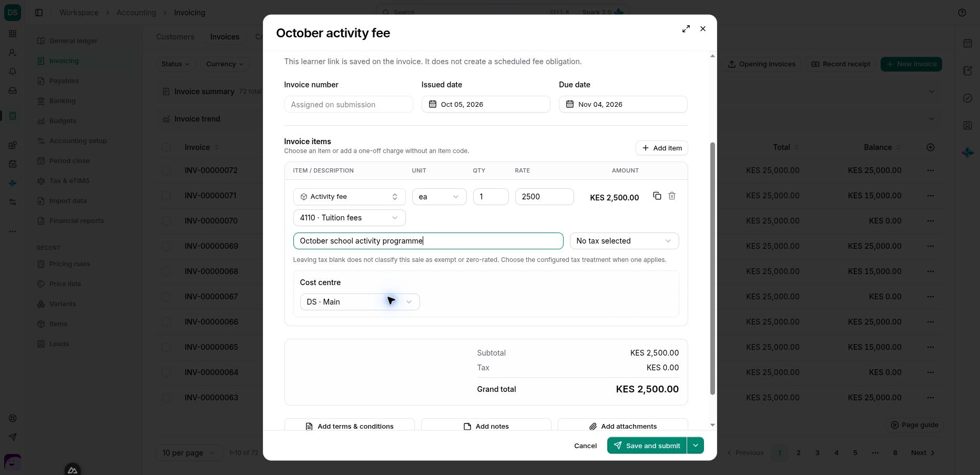The image size is (980, 475).
Task: Delete the Activity fee line item
Action: point(671,196)
